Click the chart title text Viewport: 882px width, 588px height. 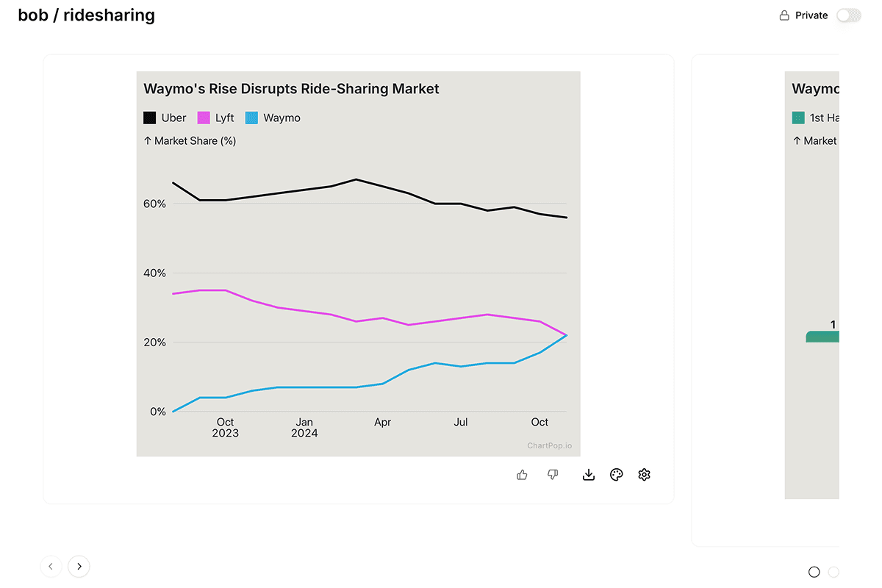click(x=291, y=89)
